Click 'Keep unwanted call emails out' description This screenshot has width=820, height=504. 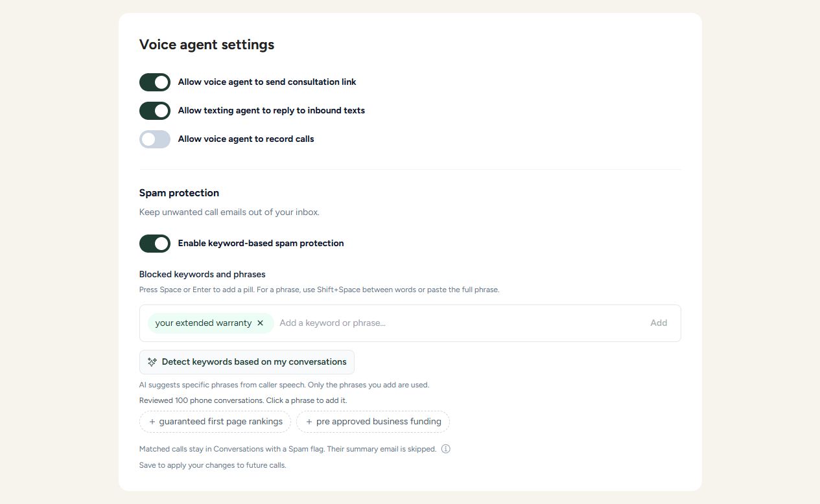pyautogui.click(x=229, y=212)
